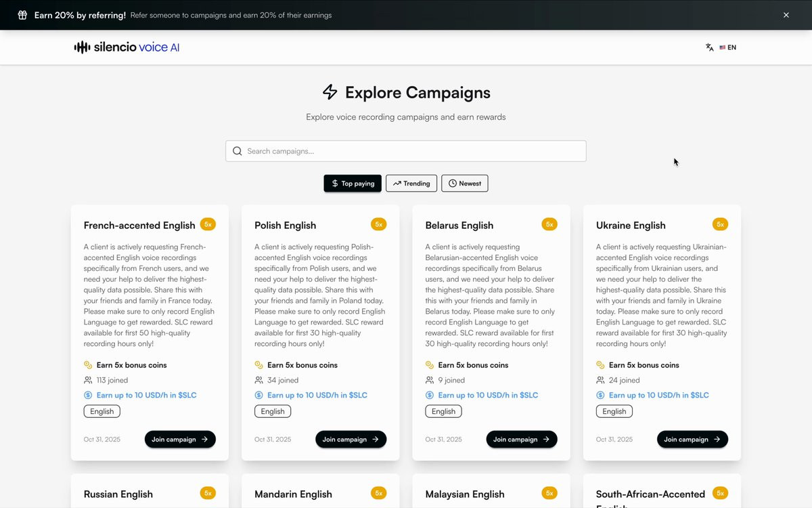The image size is (812, 508).
Task: Click English tag on Ukraine English card
Action: click(614, 411)
